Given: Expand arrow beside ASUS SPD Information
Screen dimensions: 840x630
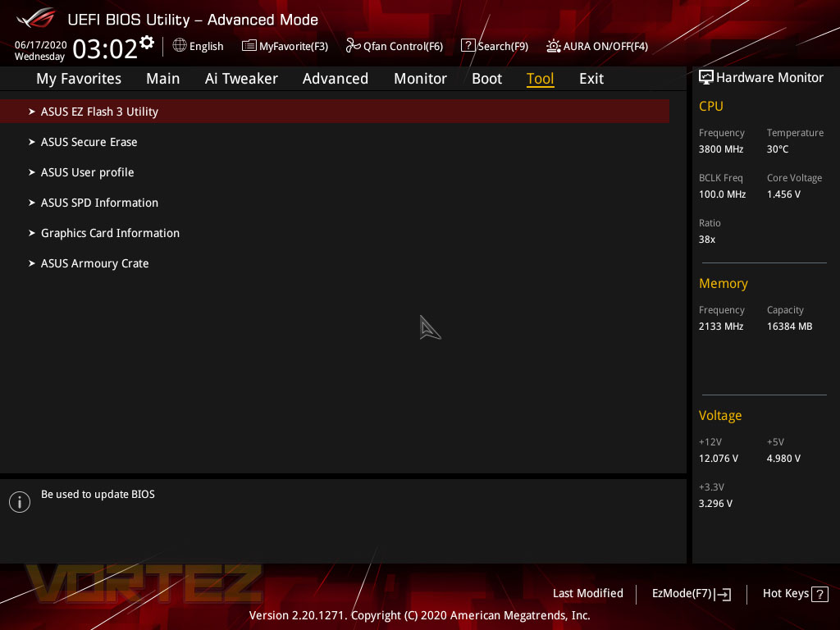Looking at the screenshot, I should coord(32,203).
